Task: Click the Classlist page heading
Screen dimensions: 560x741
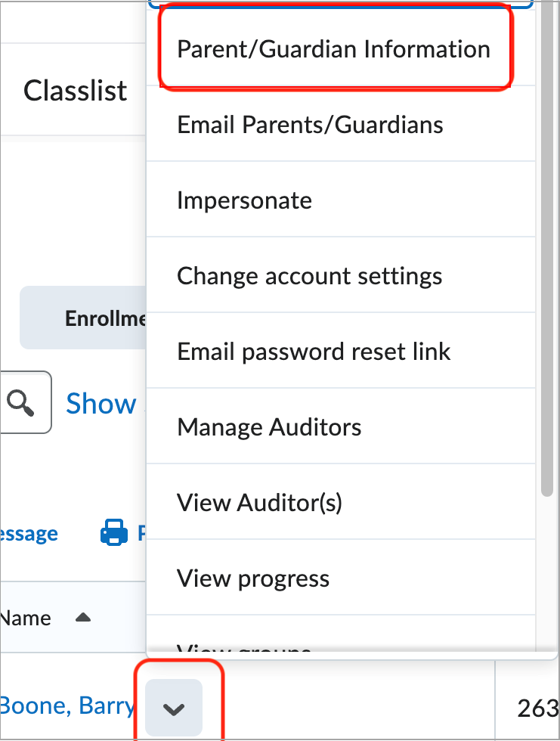Action: point(76,91)
